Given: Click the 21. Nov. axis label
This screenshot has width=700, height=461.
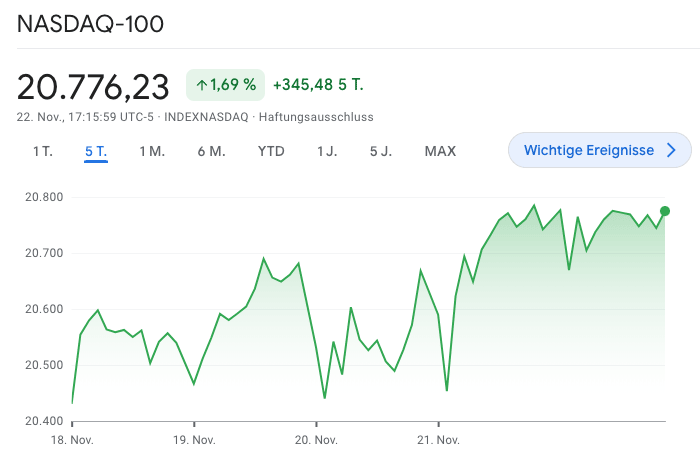Looking at the screenshot, I should coord(438,440).
